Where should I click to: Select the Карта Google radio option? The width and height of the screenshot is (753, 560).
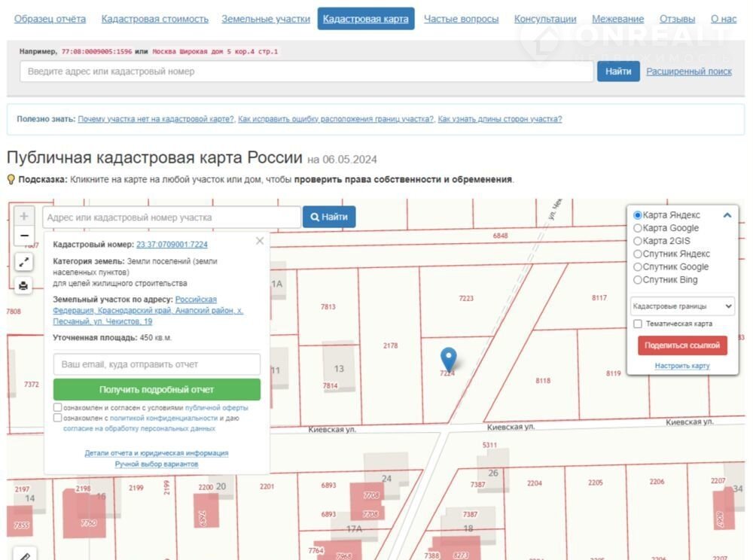pos(638,228)
